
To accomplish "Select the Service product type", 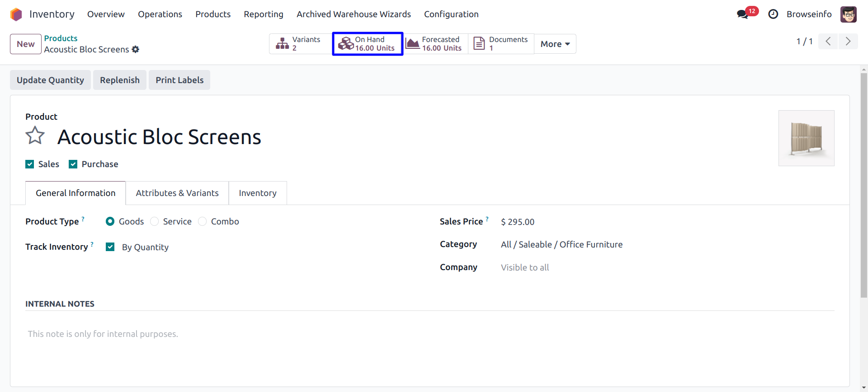I will [x=155, y=222].
